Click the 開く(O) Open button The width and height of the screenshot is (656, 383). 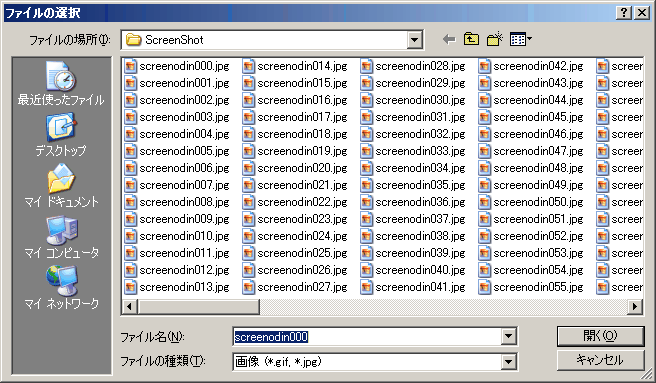[x=600, y=336]
